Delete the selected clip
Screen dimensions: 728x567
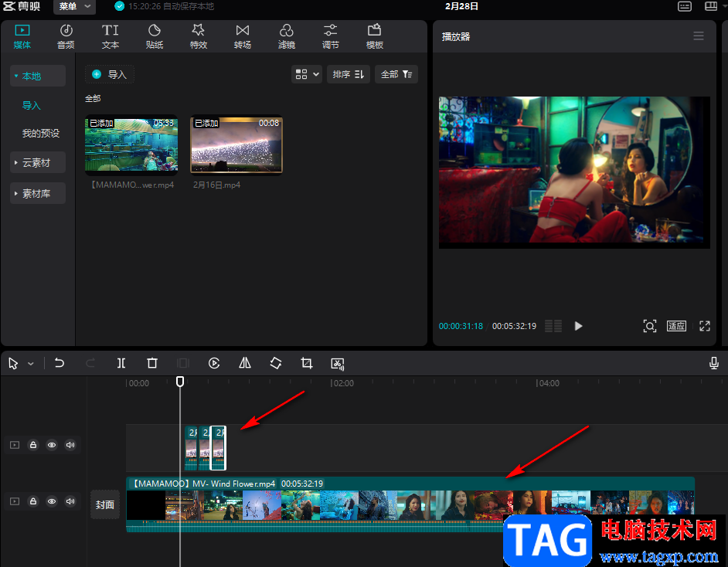coord(151,363)
